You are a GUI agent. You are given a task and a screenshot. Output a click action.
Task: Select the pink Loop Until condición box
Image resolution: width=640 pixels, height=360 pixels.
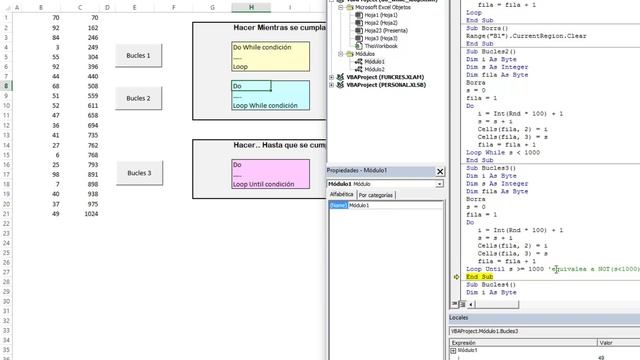(x=270, y=174)
